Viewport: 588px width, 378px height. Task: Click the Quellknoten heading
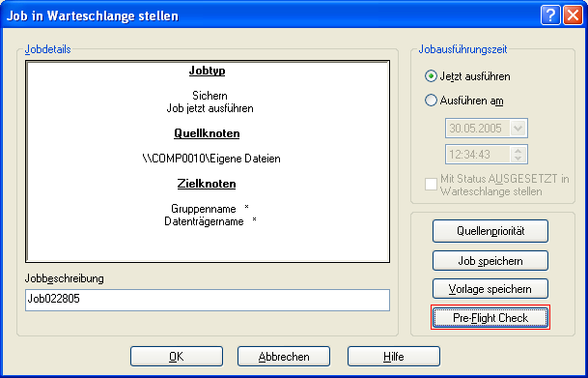207,133
